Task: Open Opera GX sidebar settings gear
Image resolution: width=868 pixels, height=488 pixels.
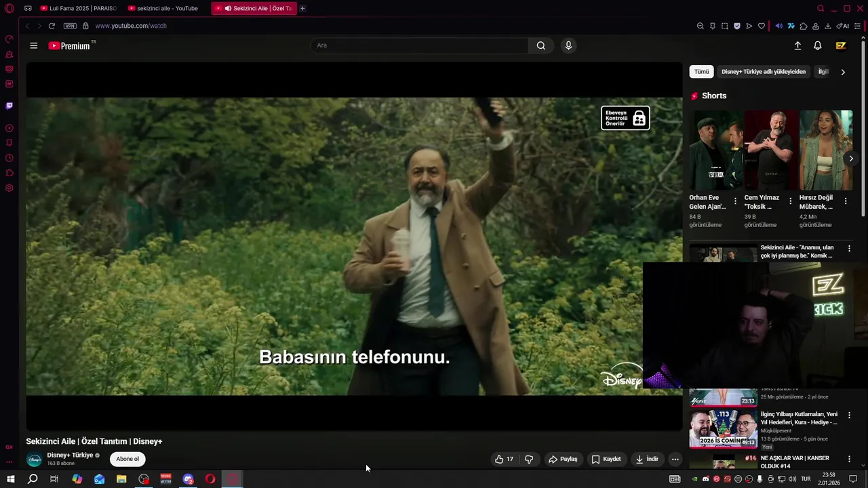Action: pos(9,188)
